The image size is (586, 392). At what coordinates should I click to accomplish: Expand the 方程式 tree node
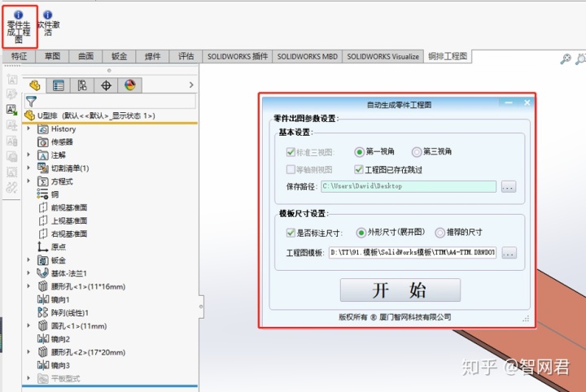(28, 181)
